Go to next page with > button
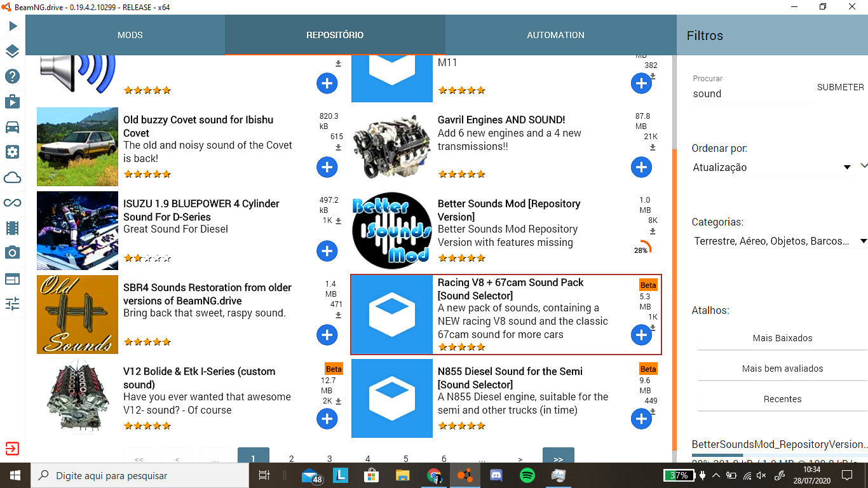 (x=520, y=457)
